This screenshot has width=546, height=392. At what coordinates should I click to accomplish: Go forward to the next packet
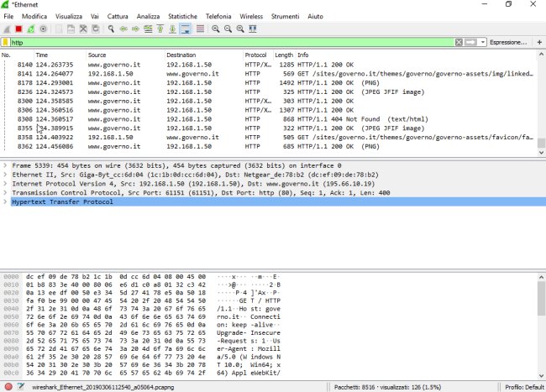(135, 29)
